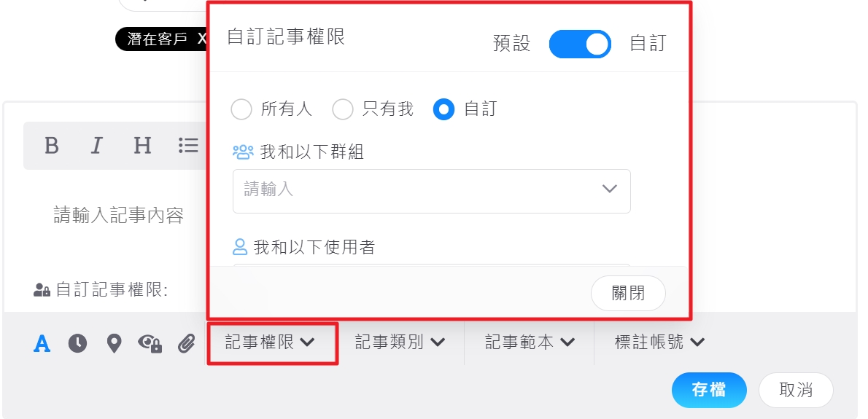Open the 我和以下群組 dropdown
Viewport: 868px width, 419px height.
pos(431,191)
